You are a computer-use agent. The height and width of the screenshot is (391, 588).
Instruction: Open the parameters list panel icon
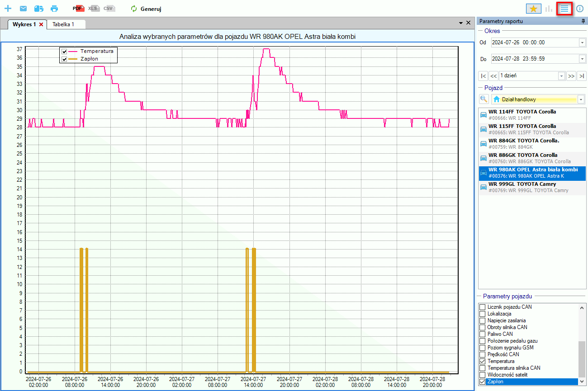pyautogui.click(x=564, y=8)
